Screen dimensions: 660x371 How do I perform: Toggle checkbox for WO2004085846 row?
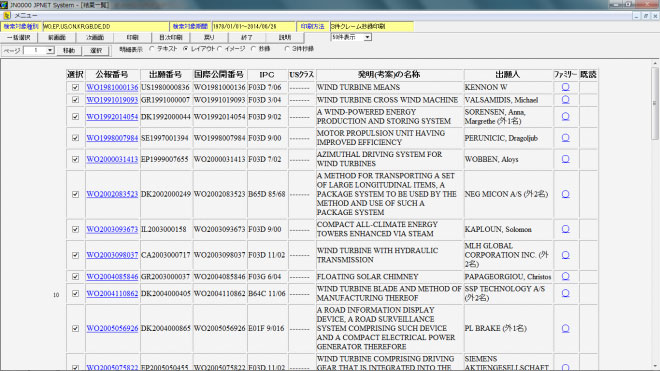tap(75, 277)
